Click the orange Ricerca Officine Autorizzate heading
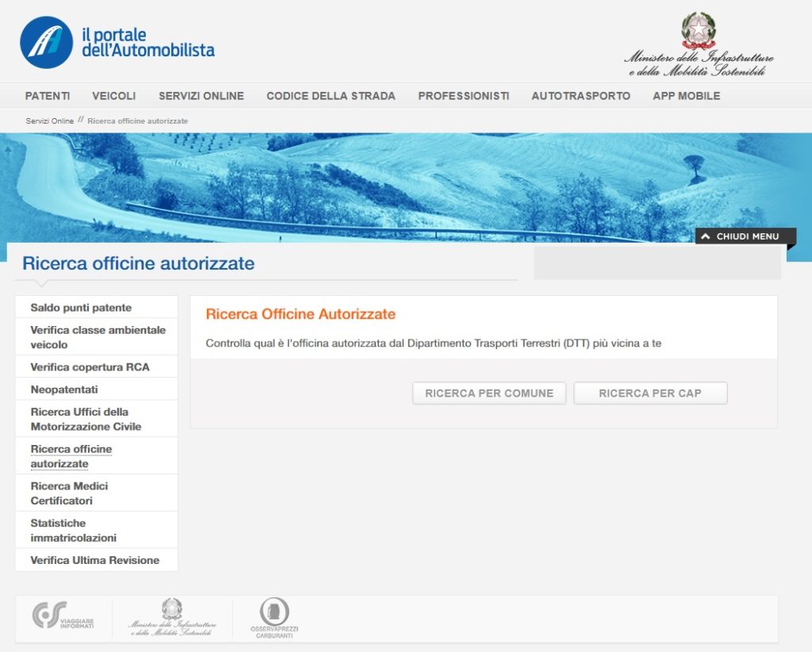This screenshot has height=652, width=812. coord(301,314)
